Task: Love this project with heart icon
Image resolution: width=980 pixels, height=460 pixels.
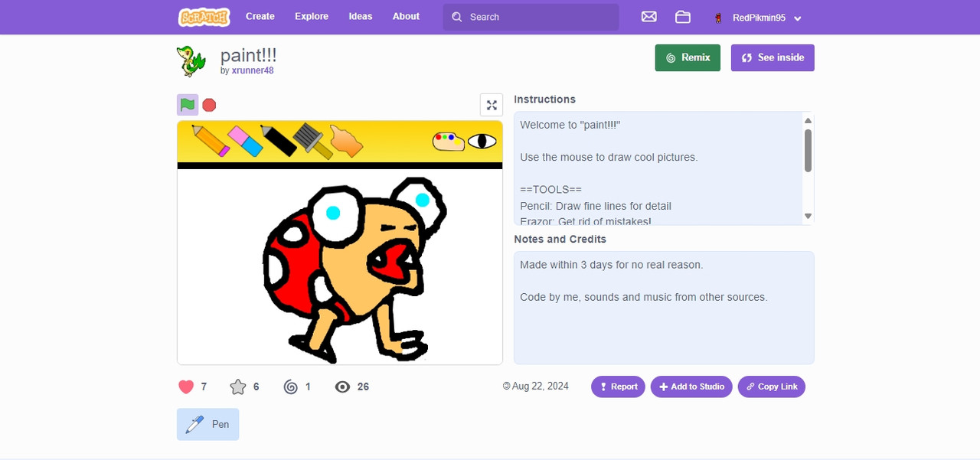Action: point(186,387)
